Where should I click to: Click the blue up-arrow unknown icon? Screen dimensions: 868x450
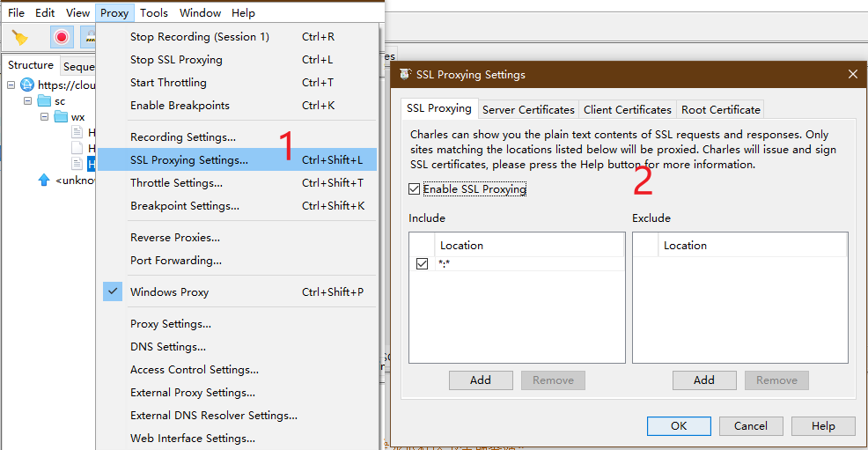[44, 180]
